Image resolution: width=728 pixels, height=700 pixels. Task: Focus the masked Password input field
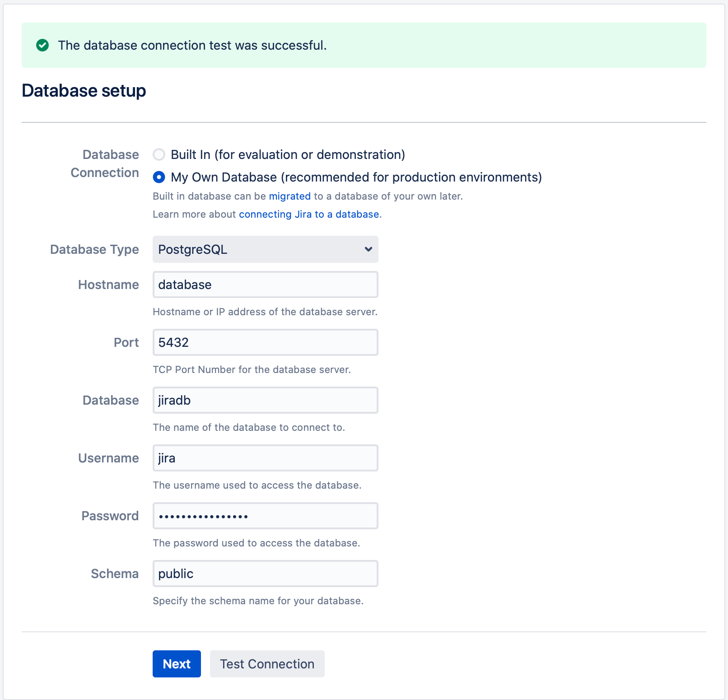point(265,516)
